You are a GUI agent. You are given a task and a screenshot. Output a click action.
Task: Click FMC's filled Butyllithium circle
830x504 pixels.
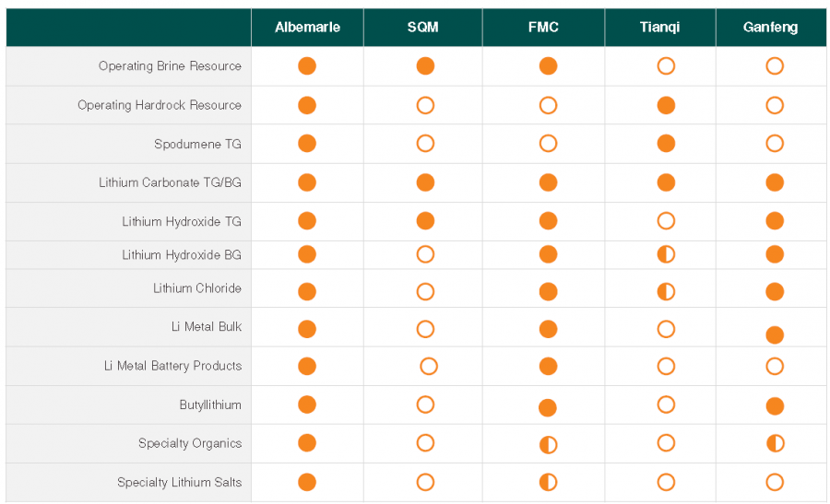[x=548, y=407]
